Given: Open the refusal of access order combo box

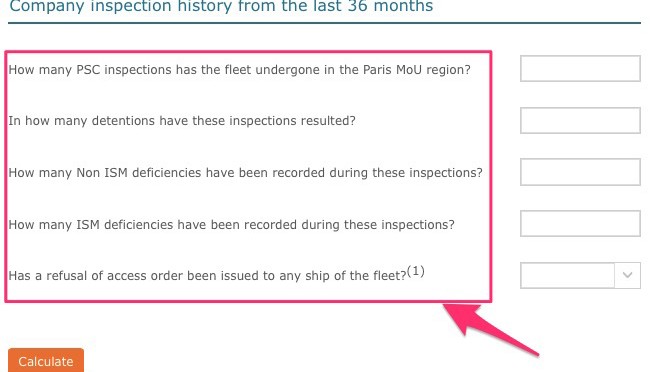Looking at the screenshot, I should (580, 275).
